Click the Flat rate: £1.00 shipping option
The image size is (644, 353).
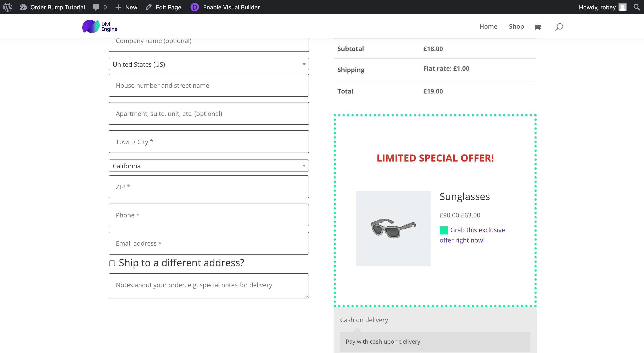(446, 68)
